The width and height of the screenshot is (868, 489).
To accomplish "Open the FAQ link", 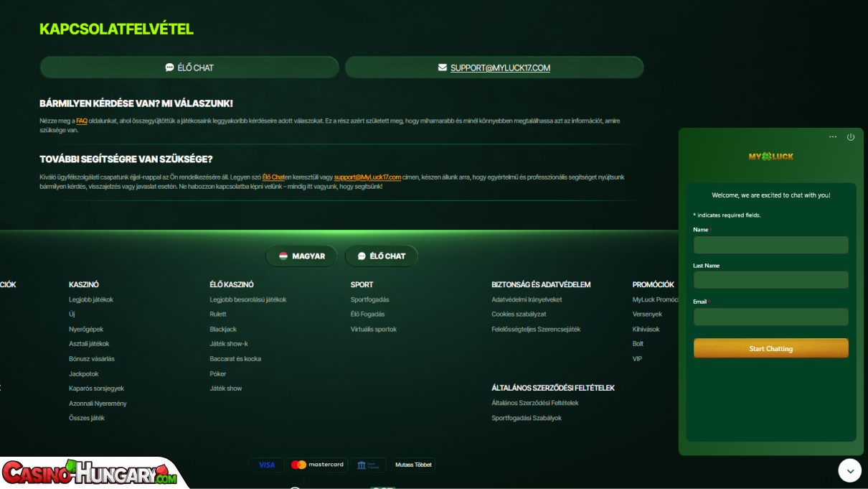I will (x=82, y=121).
